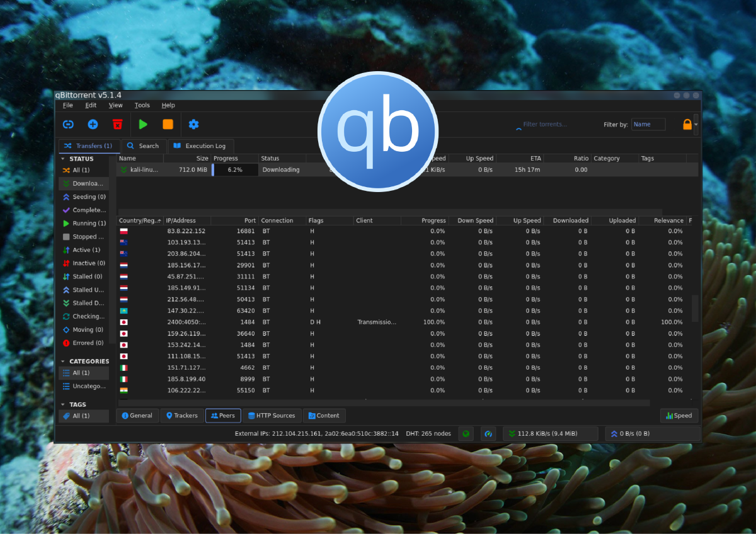The height and width of the screenshot is (534, 756).
Task: Select the Uncategorized category filter
Action: click(x=84, y=386)
